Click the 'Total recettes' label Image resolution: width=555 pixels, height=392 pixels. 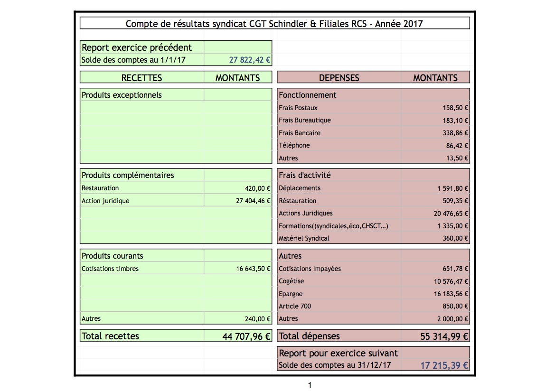coord(110,336)
